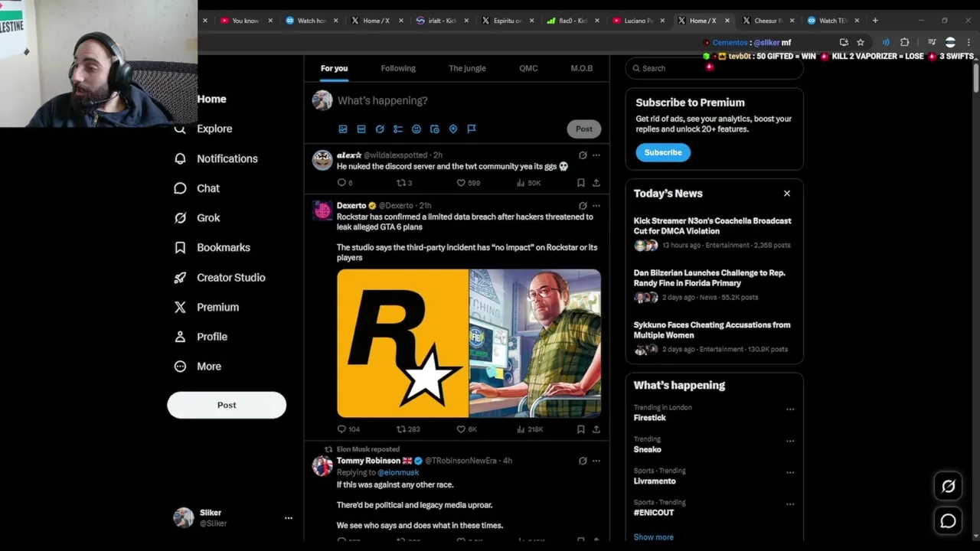View analytics of Dexerto post showing 218K

530,429
